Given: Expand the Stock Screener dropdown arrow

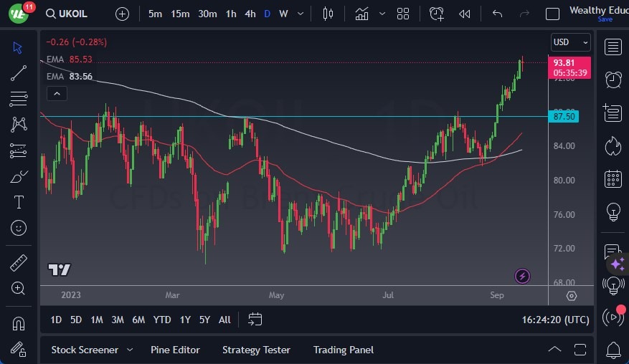Looking at the screenshot, I should pos(130,350).
